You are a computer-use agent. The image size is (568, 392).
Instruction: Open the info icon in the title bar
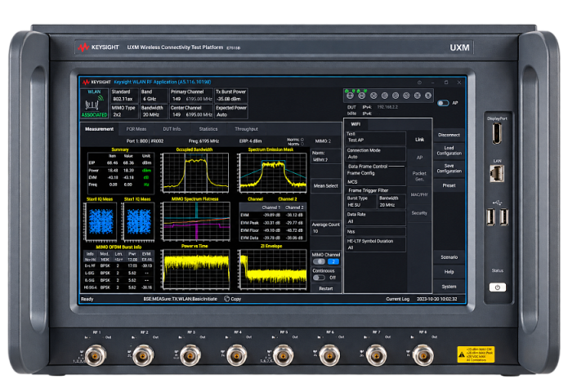point(419,82)
